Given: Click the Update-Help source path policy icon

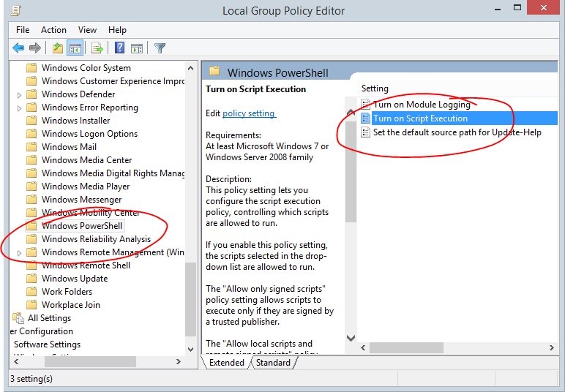Looking at the screenshot, I should pos(365,132).
